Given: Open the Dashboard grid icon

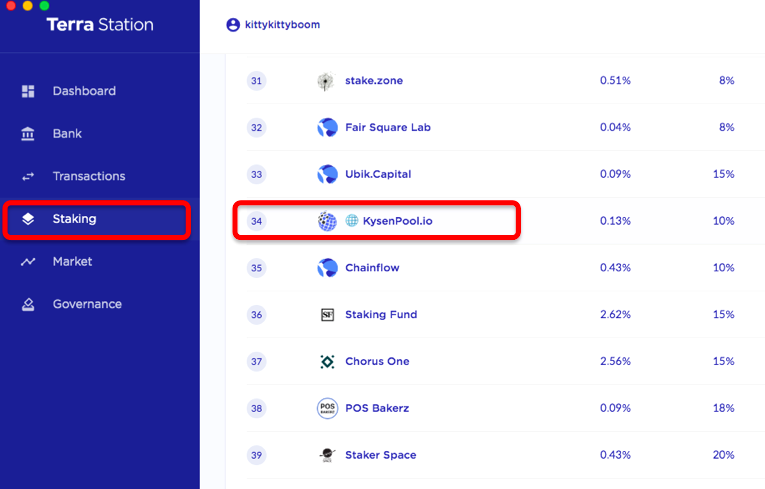Looking at the screenshot, I should tap(28, 91).
